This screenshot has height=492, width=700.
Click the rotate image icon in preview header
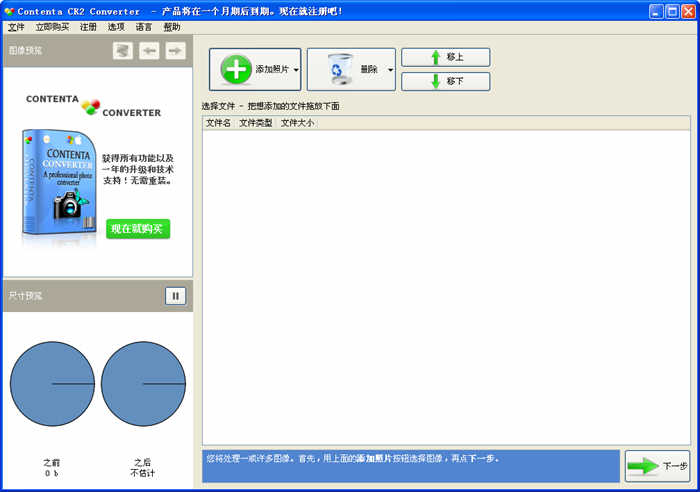[x=123, y=51]
